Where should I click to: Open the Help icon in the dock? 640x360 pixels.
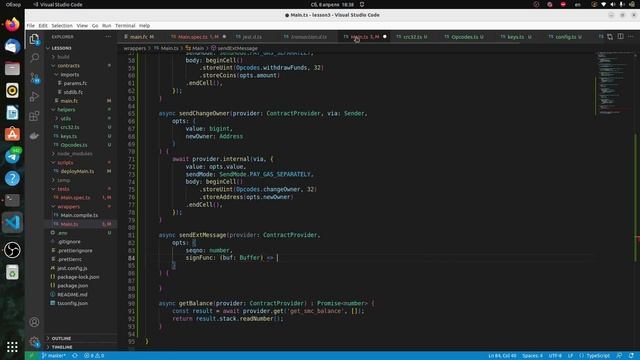coord(12,178)
